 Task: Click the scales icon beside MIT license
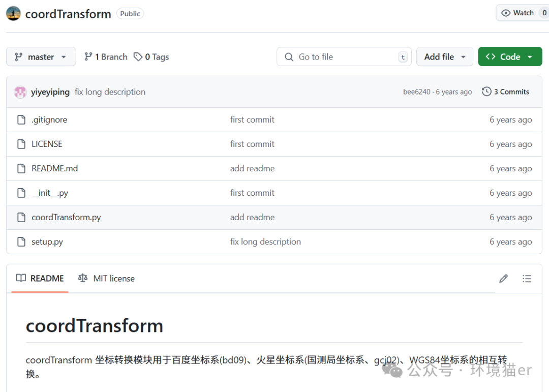point(82,278)
